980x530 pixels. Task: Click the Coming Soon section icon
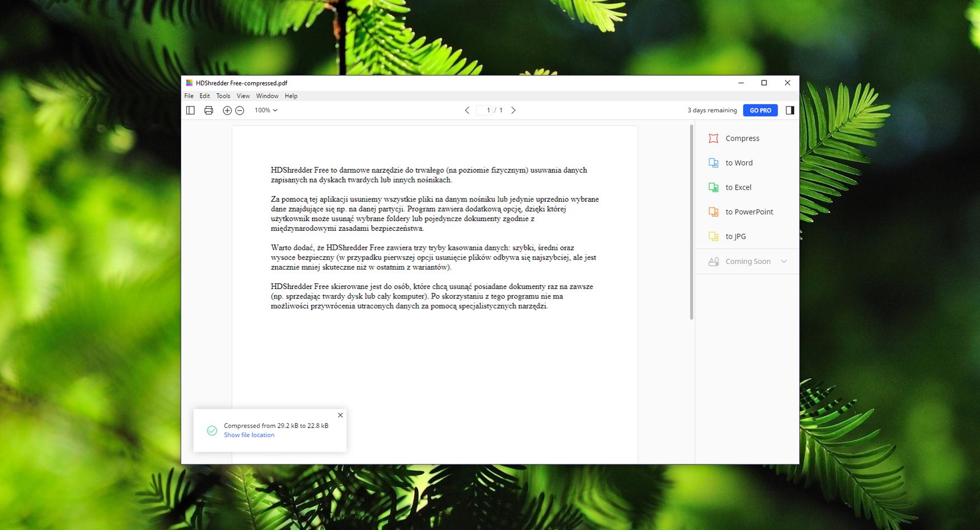(x=713, y=262)
